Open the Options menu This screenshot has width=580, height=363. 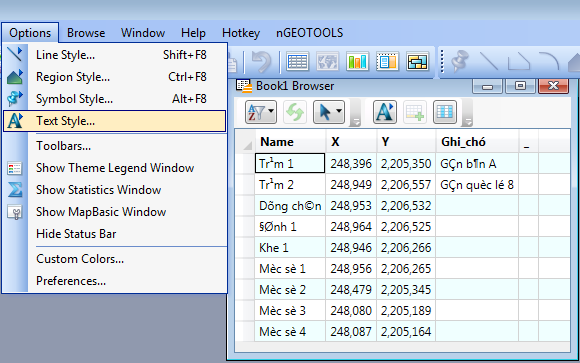(x=30, y=33)
